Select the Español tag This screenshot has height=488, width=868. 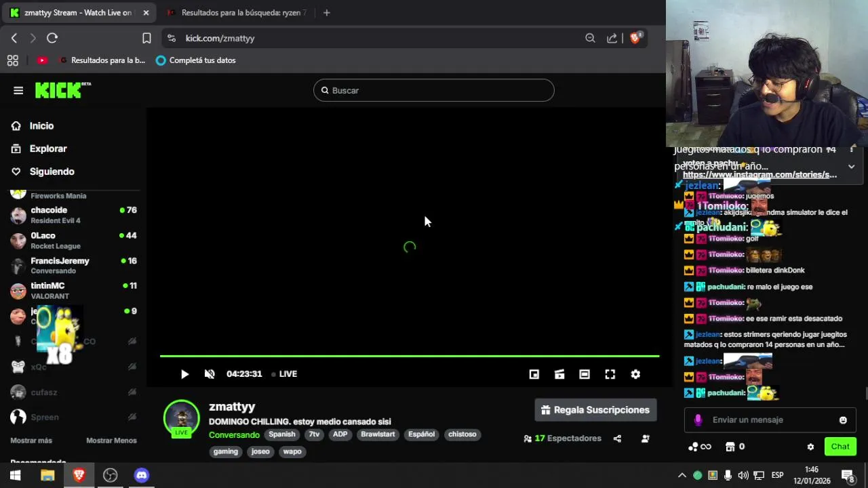coord(421,434)
